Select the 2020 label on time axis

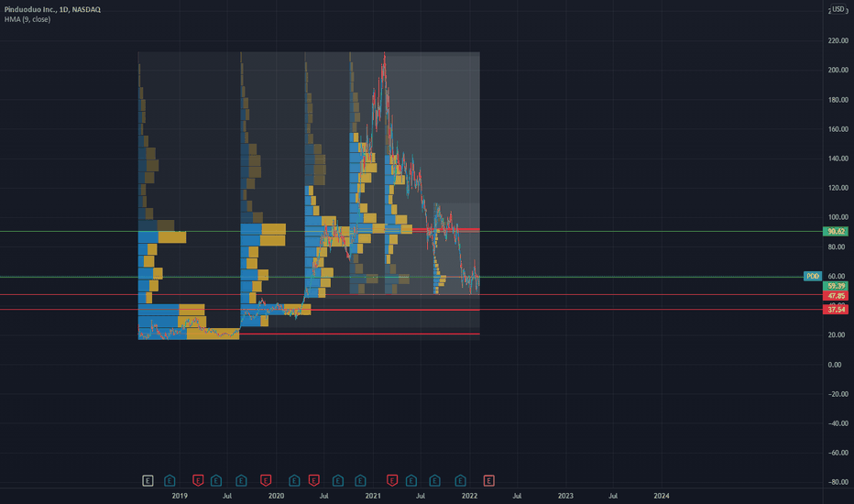point(276,496)
